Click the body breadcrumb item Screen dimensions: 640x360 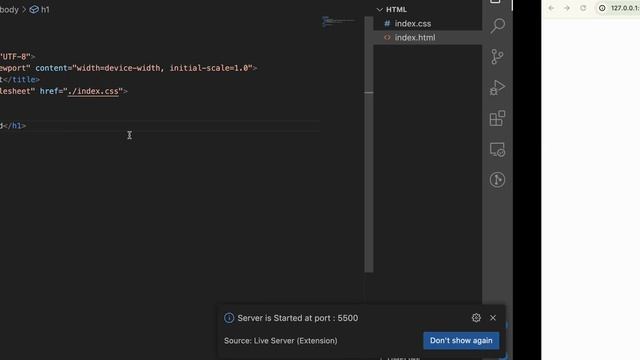click(9, 9)
